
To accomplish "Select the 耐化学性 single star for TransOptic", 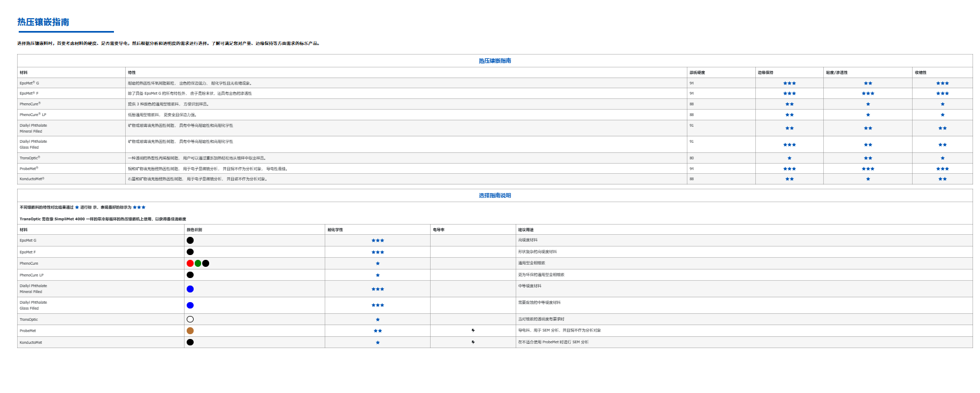I will pyautogui.click(x=378, y=320).
